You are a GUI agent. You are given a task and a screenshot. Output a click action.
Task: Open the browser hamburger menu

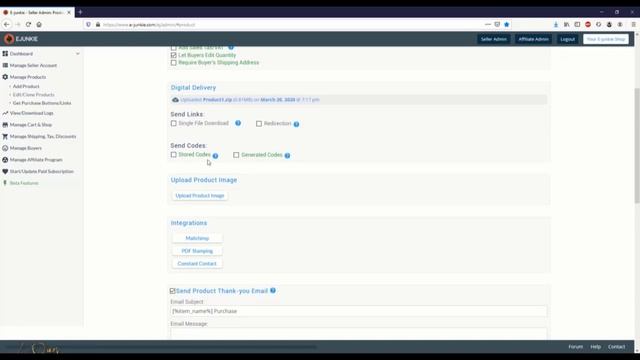[x=633, y=24]
